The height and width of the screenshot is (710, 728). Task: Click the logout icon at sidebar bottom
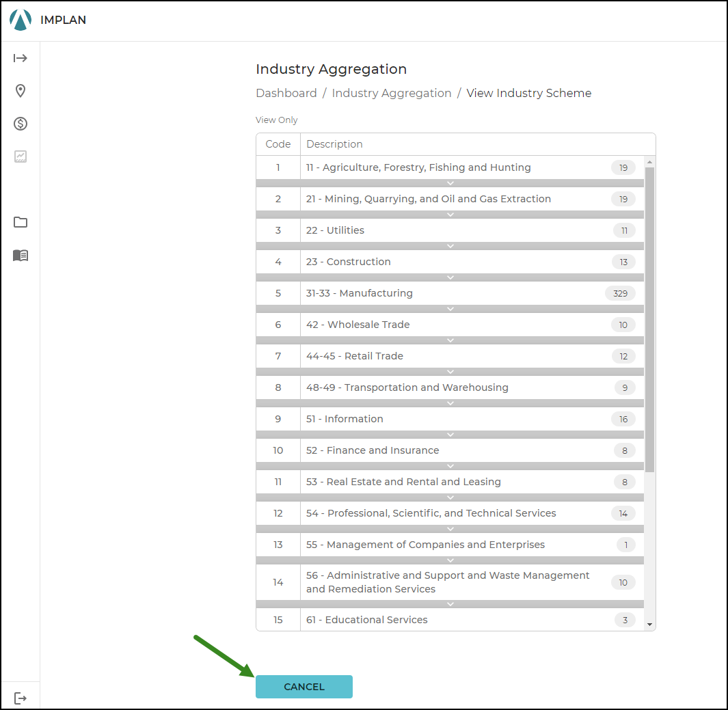pos(21,698)
